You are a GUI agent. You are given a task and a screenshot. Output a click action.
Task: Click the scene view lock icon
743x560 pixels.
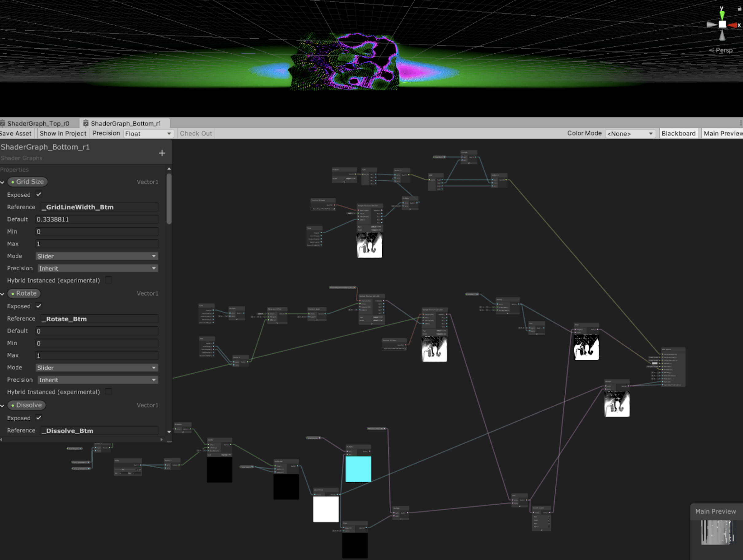click(739, 8)
